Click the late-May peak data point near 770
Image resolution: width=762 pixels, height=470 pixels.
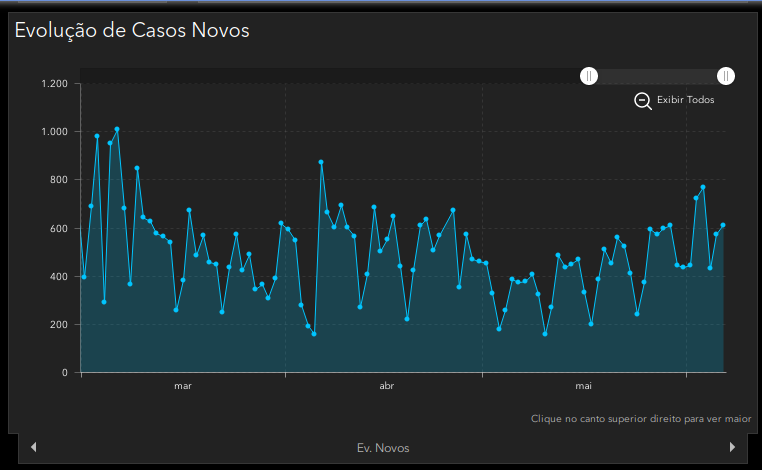coord(703,187)
